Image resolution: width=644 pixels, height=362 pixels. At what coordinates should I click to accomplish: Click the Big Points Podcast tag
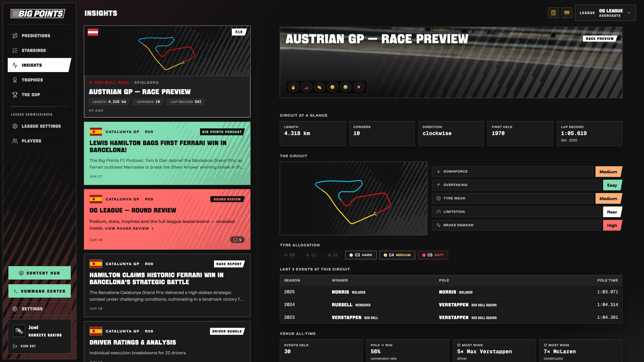coord(222,132)
